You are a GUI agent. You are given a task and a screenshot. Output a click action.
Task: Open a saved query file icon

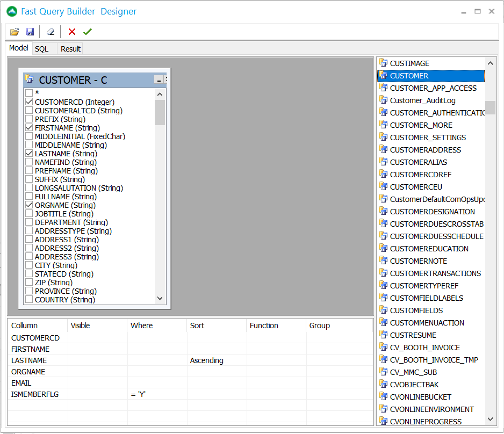click(15, 32)
